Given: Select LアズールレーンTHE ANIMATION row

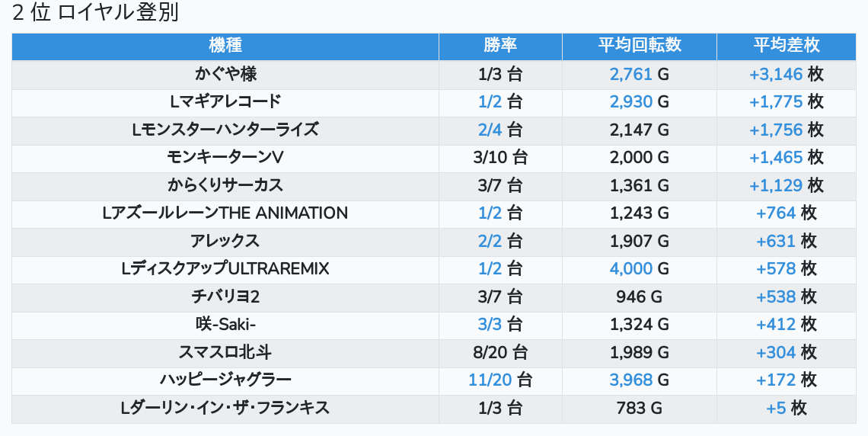Looking at the screenshot, I should 225,213.
